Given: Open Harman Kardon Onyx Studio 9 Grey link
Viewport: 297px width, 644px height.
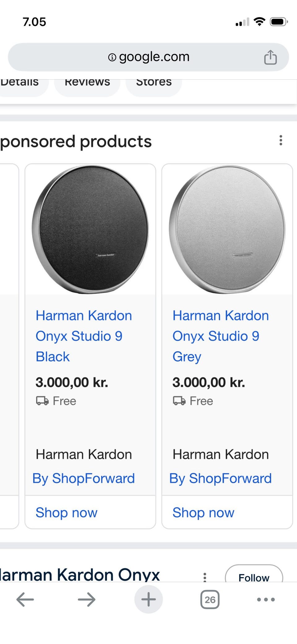Looking at the screenshot, I should (220, 336).
